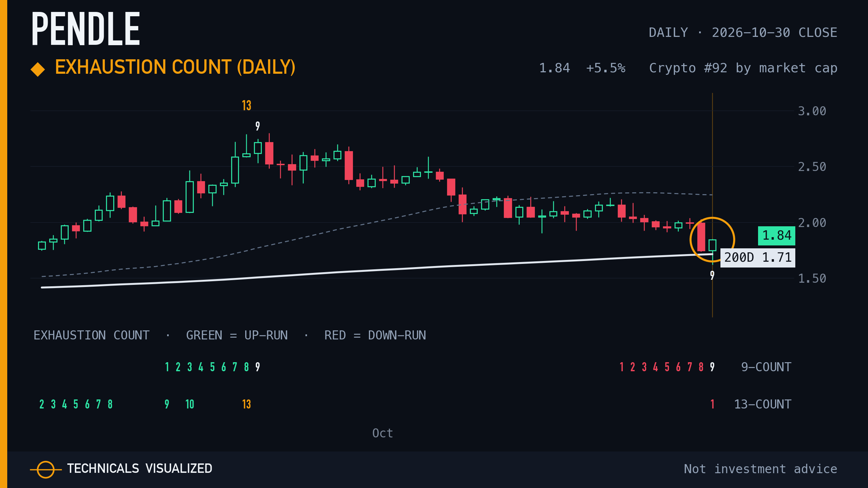
Task: Click the 1.50 price axis label
Action: (812, 278)
